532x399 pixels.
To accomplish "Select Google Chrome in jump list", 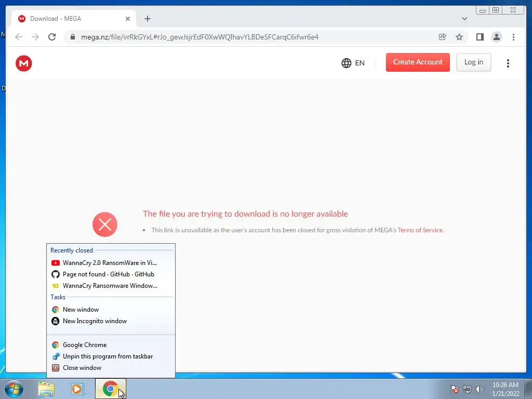I will [x=111, y=345].
